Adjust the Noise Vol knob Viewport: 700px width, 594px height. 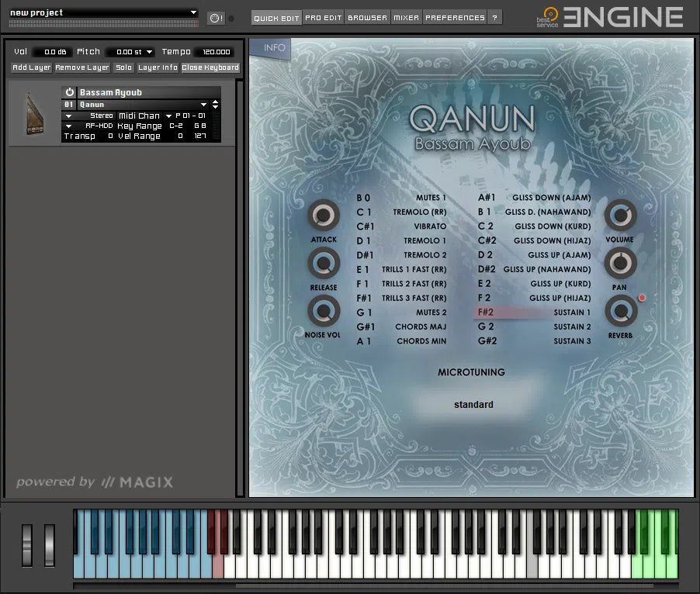pyautogui.click(x=324, y=311)
